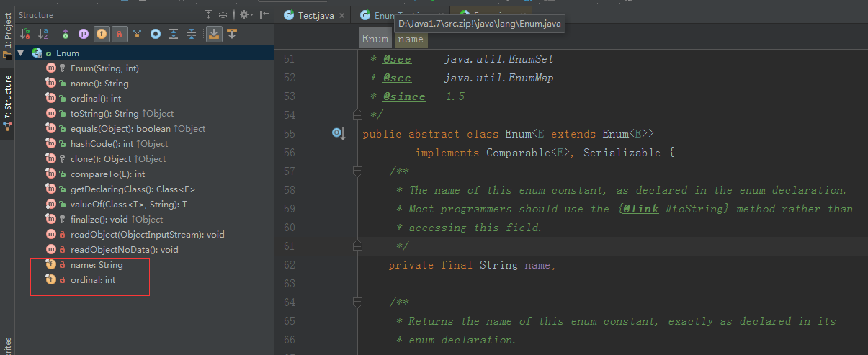Screen dimensions: 868x355
Task: Hide the Structure tool window
Action: point(265,14)
